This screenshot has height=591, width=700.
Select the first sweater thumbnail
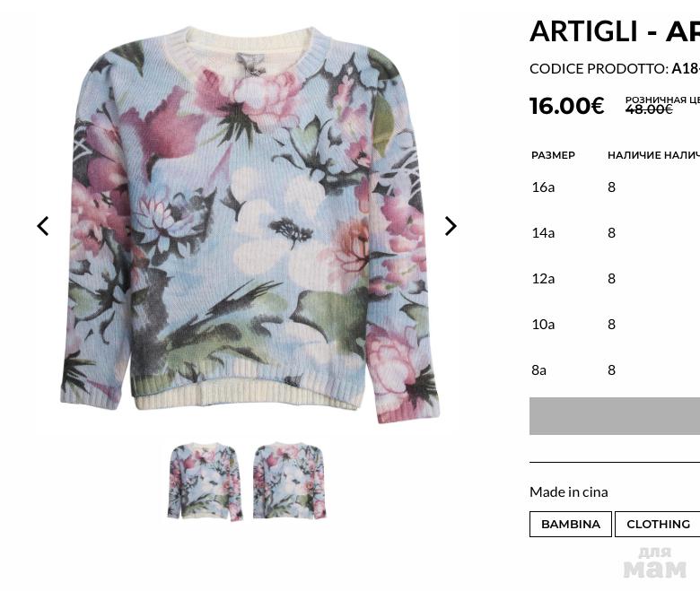[x=206, y=482]
